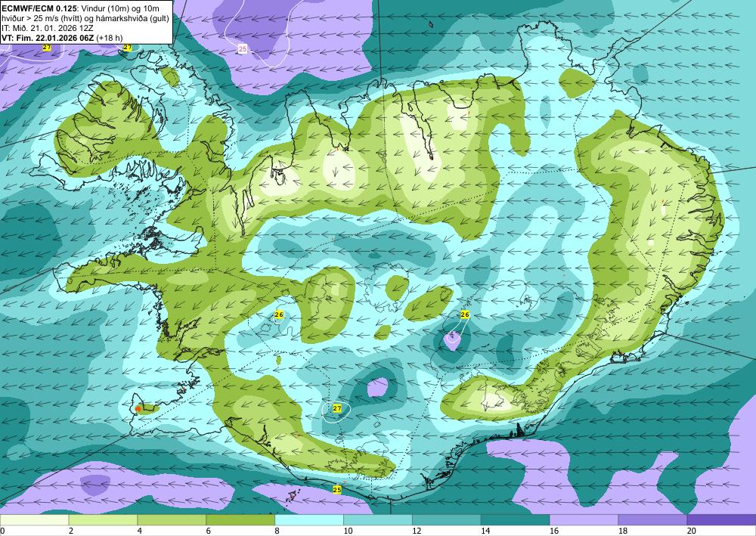Click the white-boxed '25' gust contour label
Viewport: 756px width, 536px height.
click(x=243, y=48)
